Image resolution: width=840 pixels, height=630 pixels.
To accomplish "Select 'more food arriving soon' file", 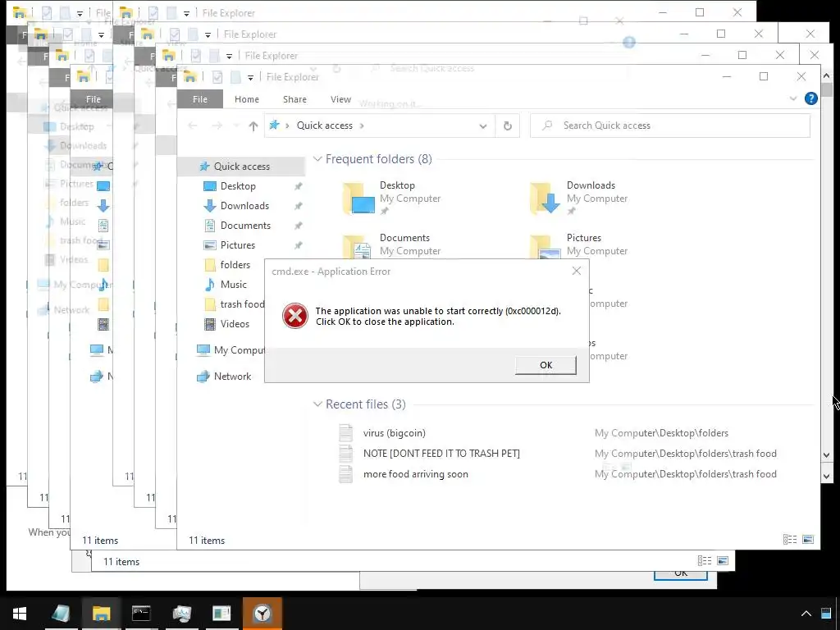I will (416, 474).
